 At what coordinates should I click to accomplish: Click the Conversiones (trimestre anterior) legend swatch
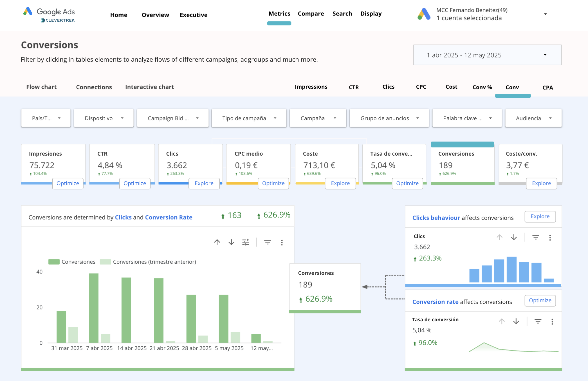coord(105,262)
